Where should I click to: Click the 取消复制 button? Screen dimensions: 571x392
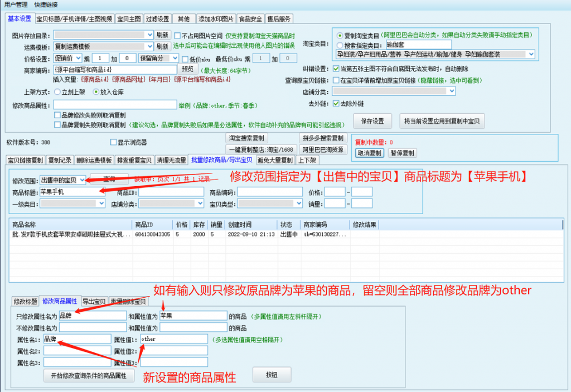point(369,153)
